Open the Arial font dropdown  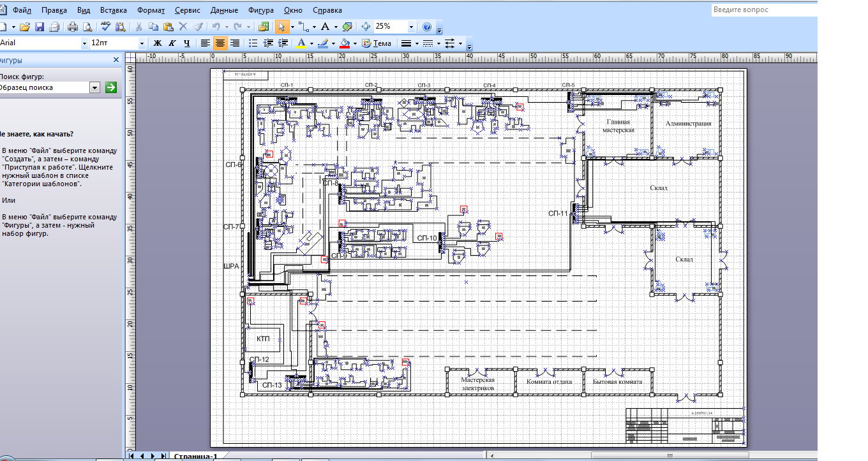click(84, 43)
